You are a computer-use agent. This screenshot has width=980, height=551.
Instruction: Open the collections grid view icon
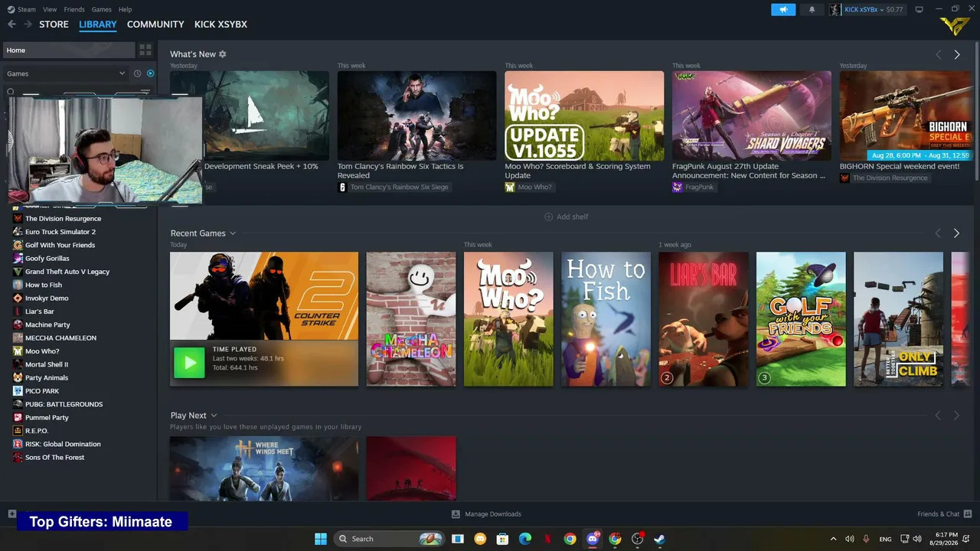[145, 51]
